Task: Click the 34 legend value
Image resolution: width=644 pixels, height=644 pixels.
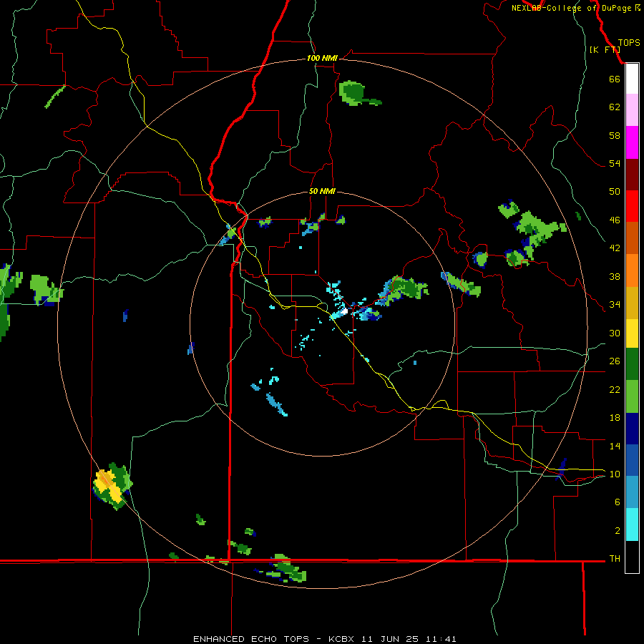Action: [x=615, y=305]
